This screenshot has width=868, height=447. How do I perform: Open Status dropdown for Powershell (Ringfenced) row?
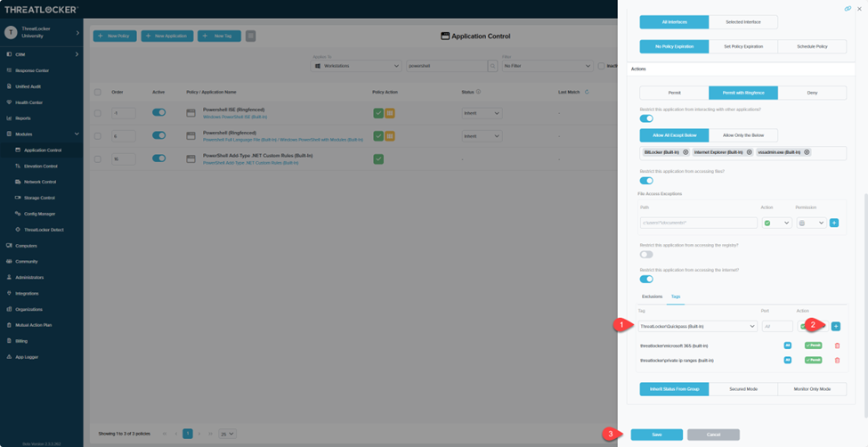tap(482, 135)
